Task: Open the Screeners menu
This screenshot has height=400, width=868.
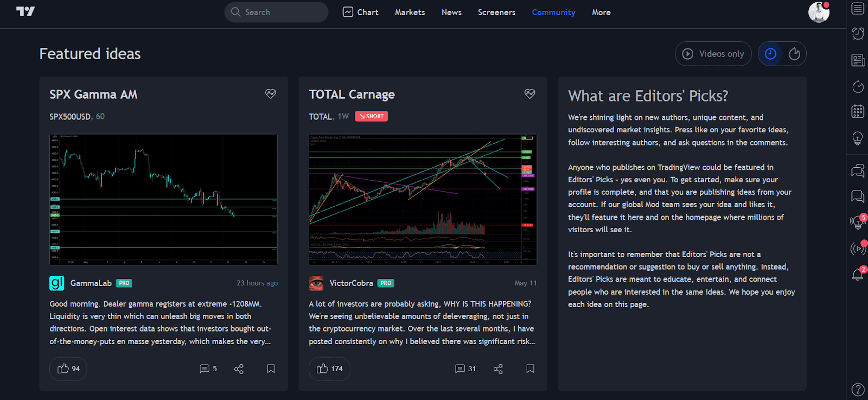Action: (x=496, y=12)
